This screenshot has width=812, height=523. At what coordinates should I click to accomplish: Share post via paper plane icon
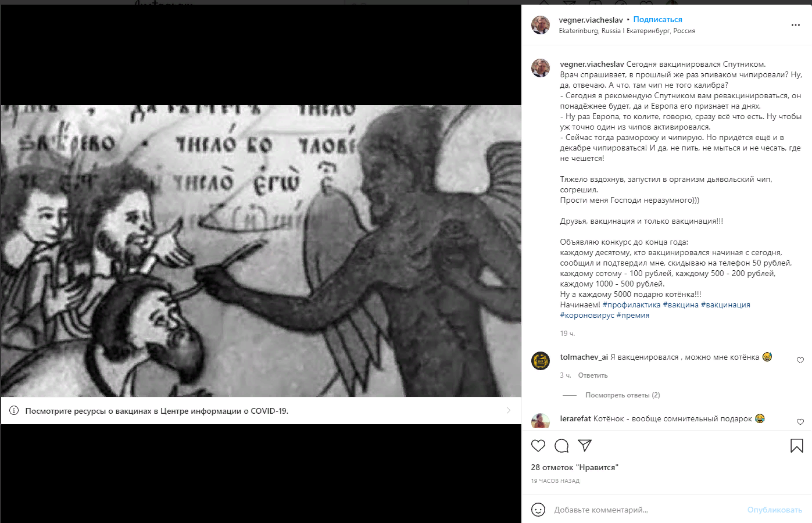585,446
